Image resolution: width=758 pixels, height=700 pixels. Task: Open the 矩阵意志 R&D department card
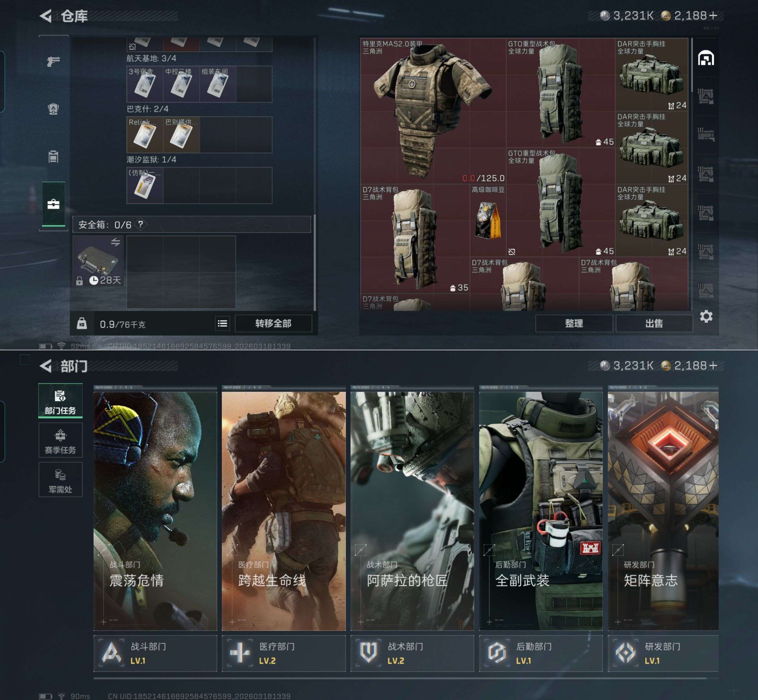pos(663,511)
